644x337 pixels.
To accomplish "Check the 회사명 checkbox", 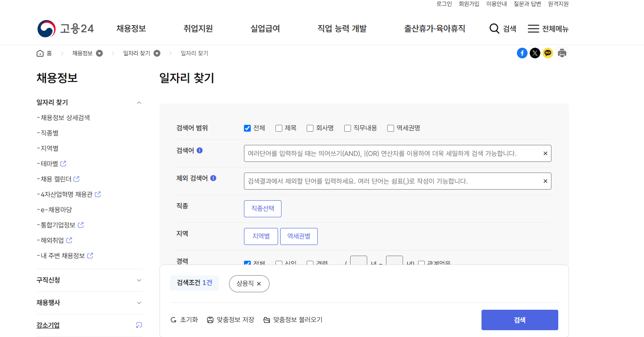I will 310,128.
